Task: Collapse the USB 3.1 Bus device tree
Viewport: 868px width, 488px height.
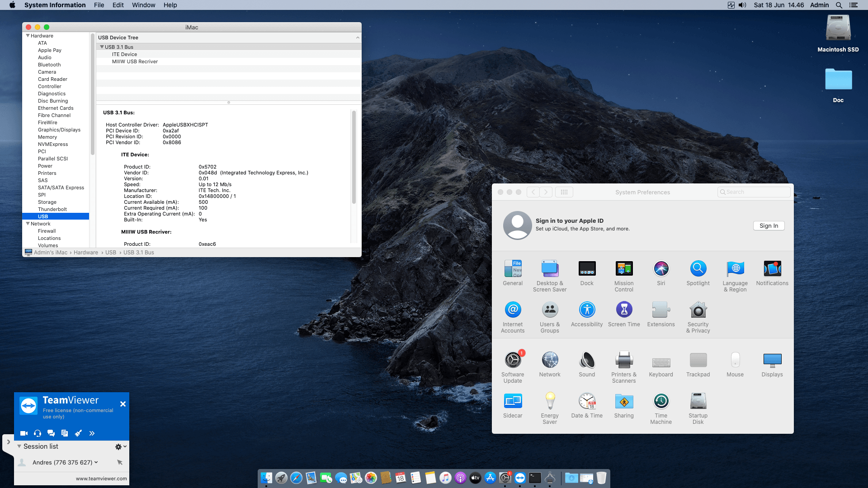Action: coord(101,47)
